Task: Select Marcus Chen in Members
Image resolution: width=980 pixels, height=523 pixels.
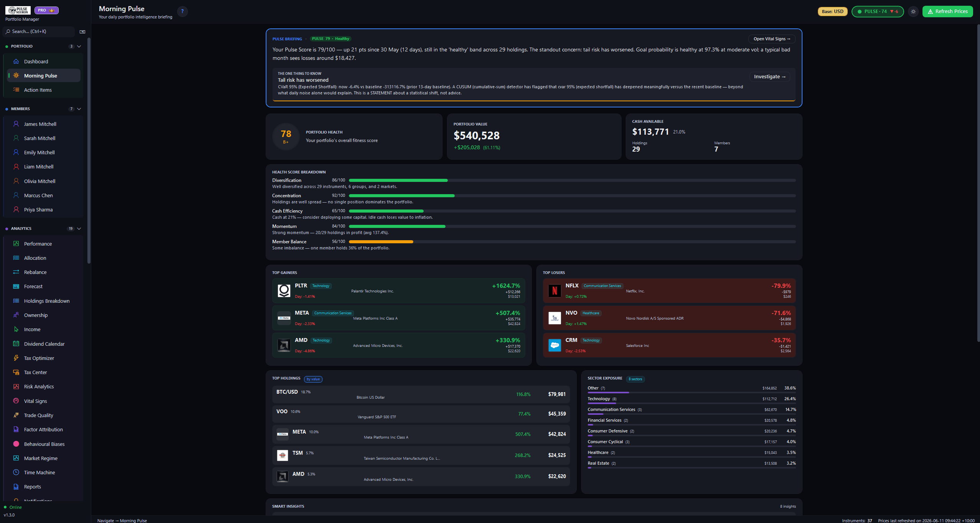Action: [x=43, y=195]
